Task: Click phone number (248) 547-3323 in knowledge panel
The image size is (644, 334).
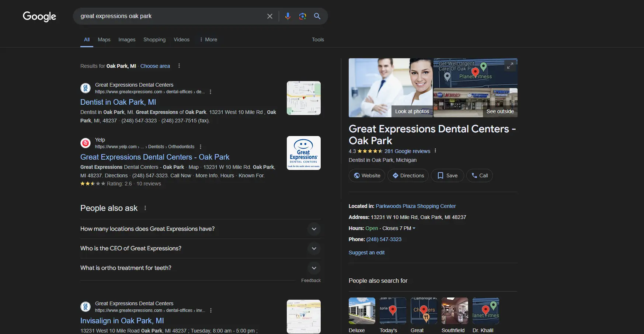Action: click(x=384, y=239)
